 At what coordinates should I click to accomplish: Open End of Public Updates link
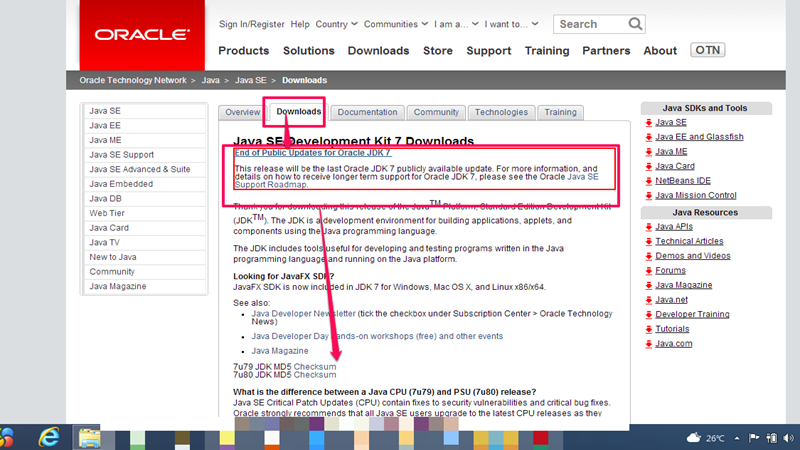point(313,153)
